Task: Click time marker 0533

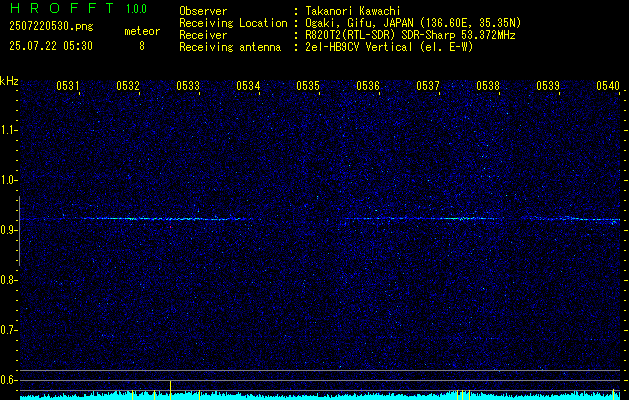Action: point(188,85)
